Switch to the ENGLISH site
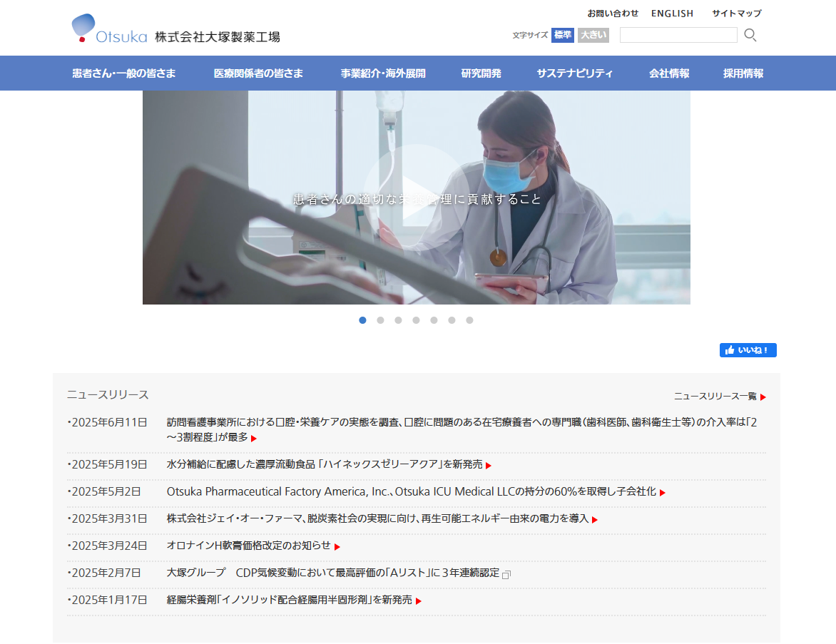The width and height of the screenshot is (836, 644). tap(673, 14)
